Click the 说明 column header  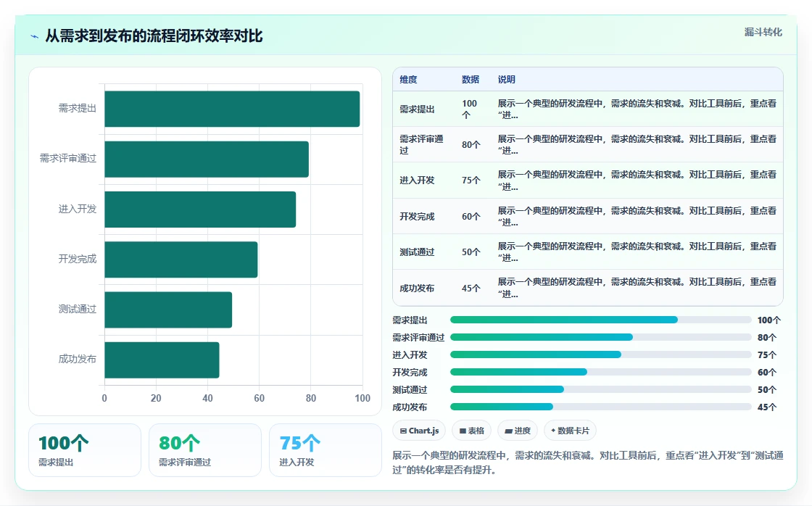tap(507, 80)
